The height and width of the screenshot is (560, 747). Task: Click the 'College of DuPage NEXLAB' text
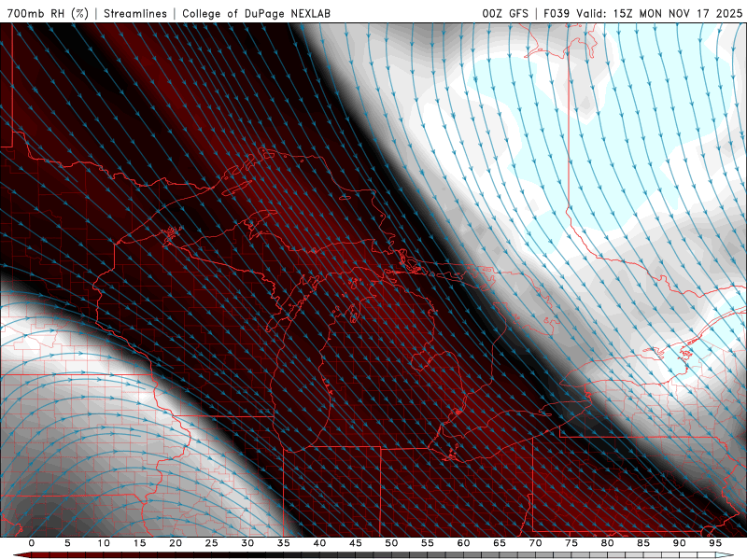[256, 13]
